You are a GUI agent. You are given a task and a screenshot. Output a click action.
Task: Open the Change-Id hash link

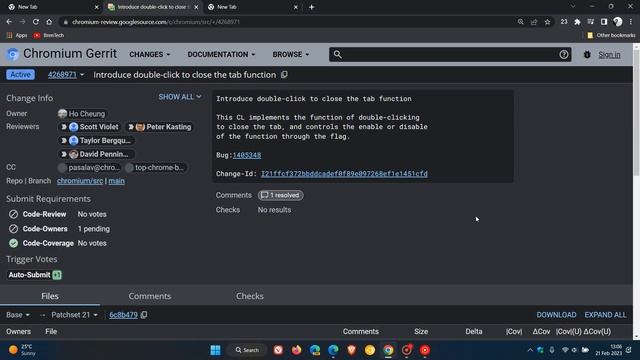pyautogui.click(x=344, y=173)
